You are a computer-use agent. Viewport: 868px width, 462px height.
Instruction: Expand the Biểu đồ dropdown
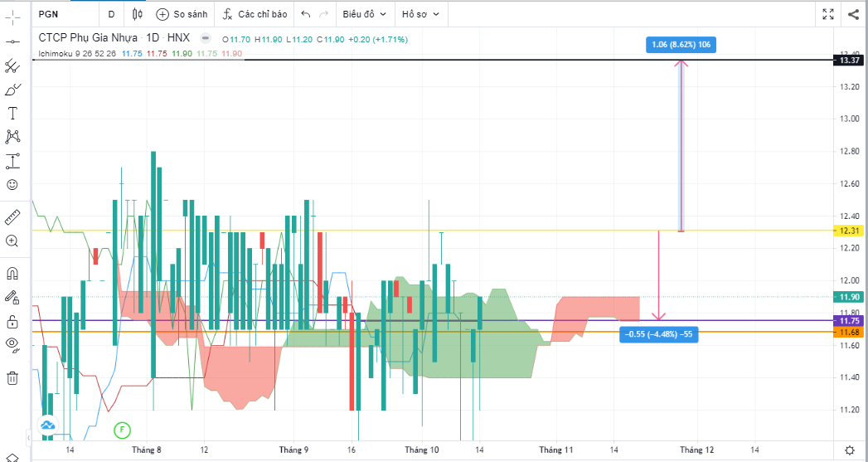[x=364, y=14]
